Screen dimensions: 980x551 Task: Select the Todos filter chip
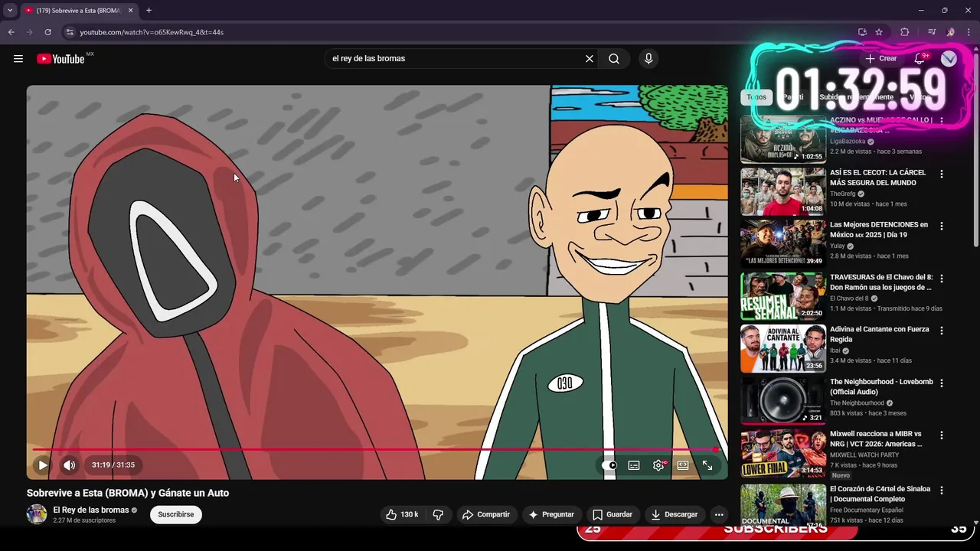[x=756, y=97]
